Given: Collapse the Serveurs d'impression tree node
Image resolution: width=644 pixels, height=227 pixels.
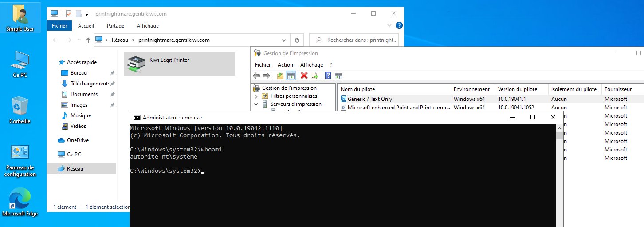Looking at the screenshot, I should pyautogui.click(x=256, y=104).
